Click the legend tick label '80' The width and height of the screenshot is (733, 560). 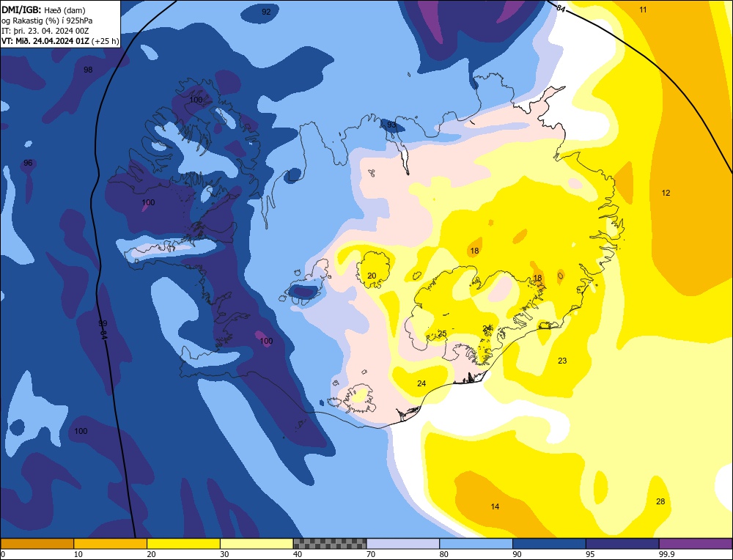pyautogui.click(x=444, y=554)
